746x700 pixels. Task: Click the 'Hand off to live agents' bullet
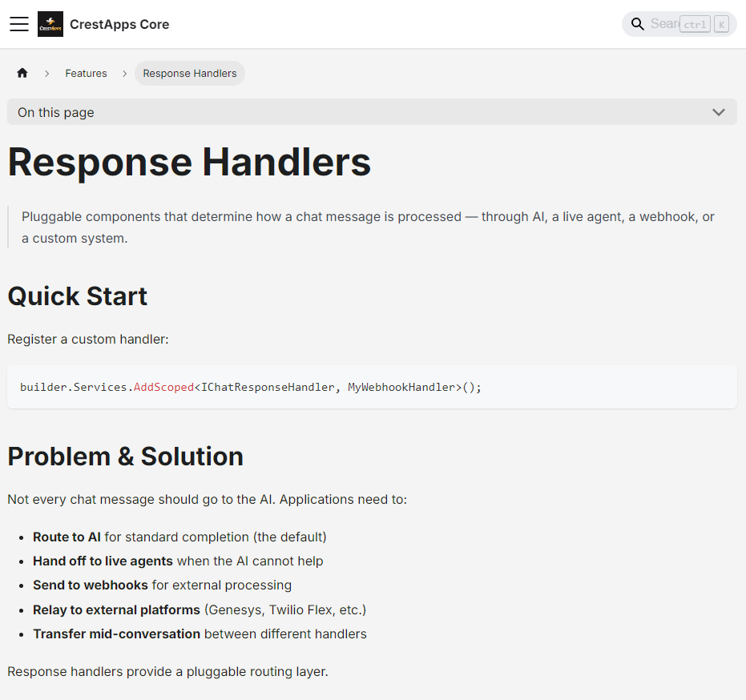pyautogui.click(x=178, y=561)
